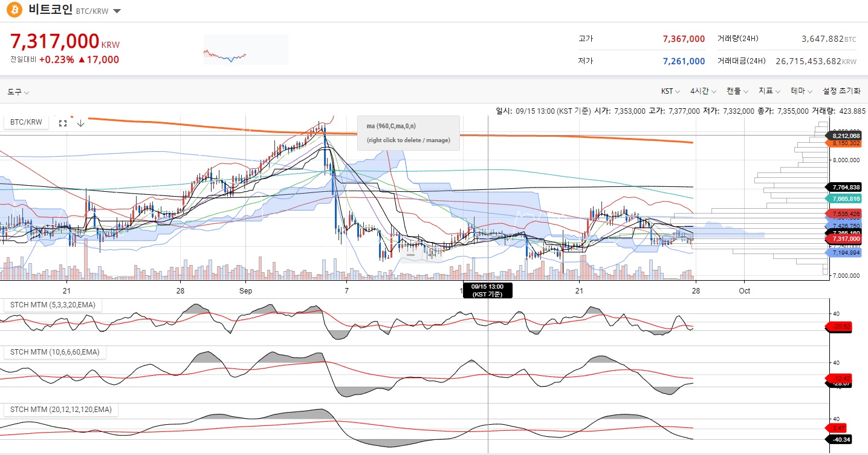Click the Bitcoin logo icon
868x455 pixels.
click(14, 10)
